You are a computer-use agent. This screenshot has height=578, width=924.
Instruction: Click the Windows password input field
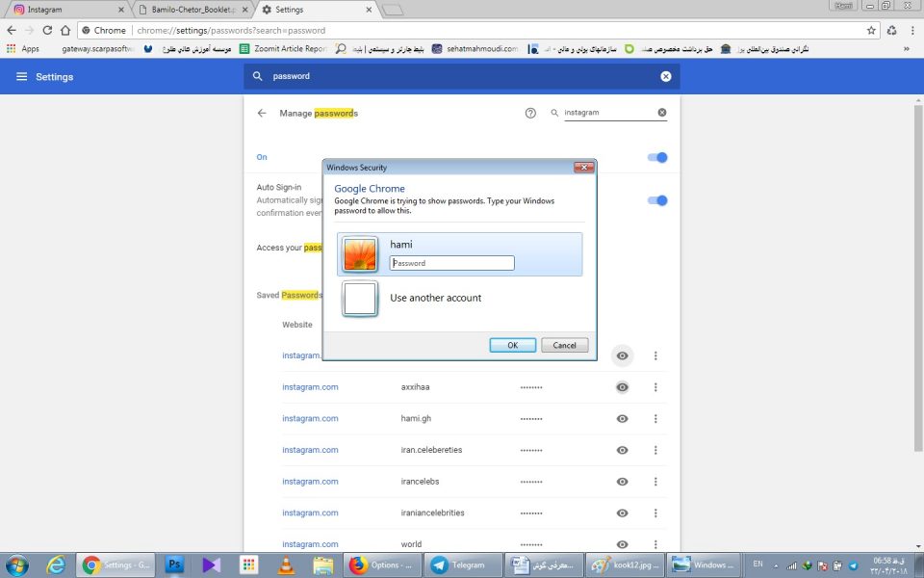coord(451,263)
